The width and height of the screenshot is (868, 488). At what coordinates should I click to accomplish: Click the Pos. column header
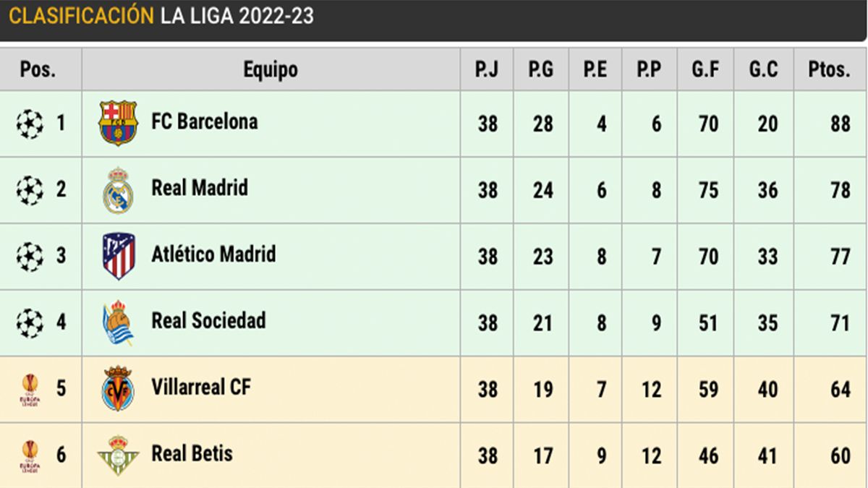coord(40,69)
